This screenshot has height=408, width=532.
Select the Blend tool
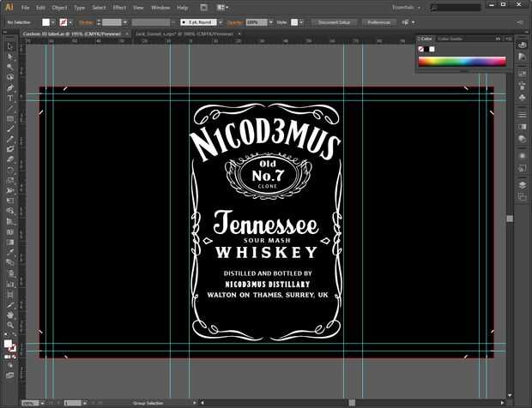coord(10,262)
